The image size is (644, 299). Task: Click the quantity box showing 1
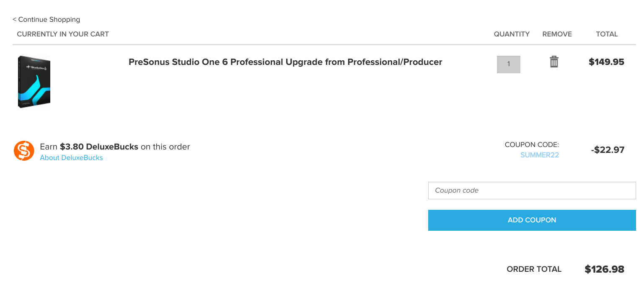(508, 64)
